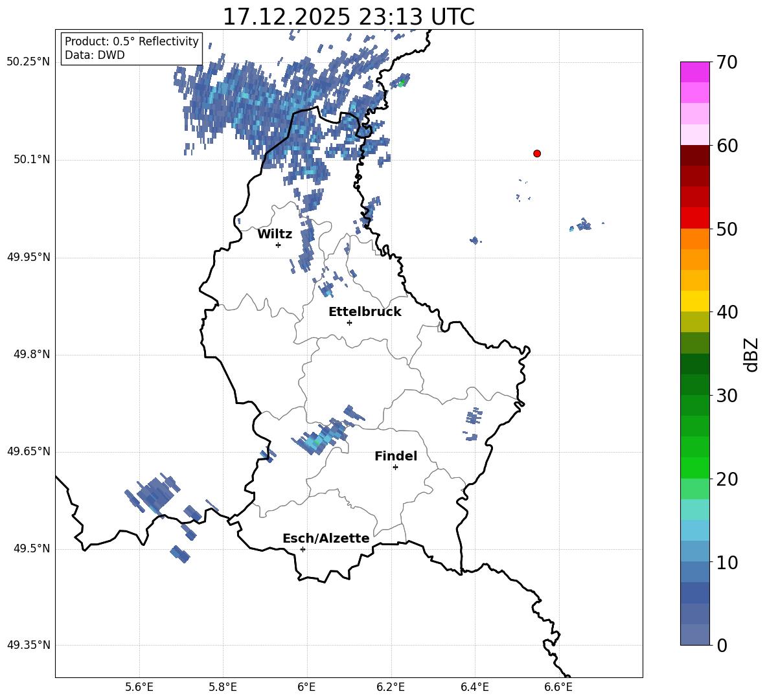Click the 60 value on the colorbar
The width and height of the screenshot is (767, 700).
point(727,146)
